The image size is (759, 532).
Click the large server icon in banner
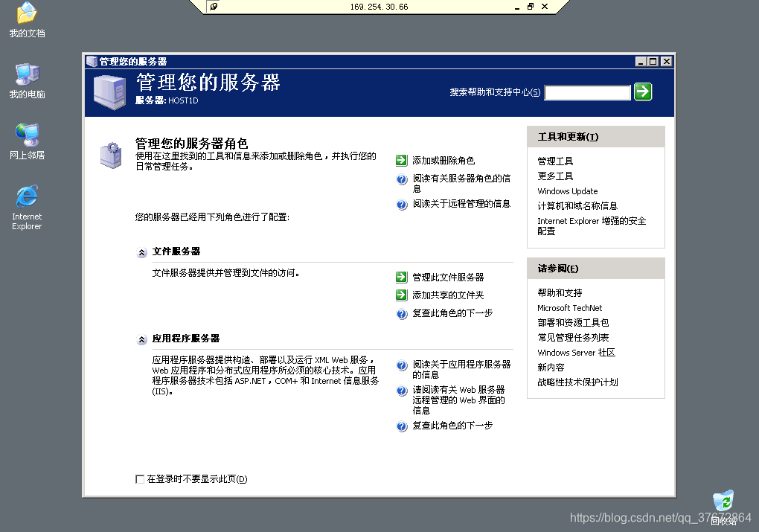pyautogui.click(x=110, y=92)
